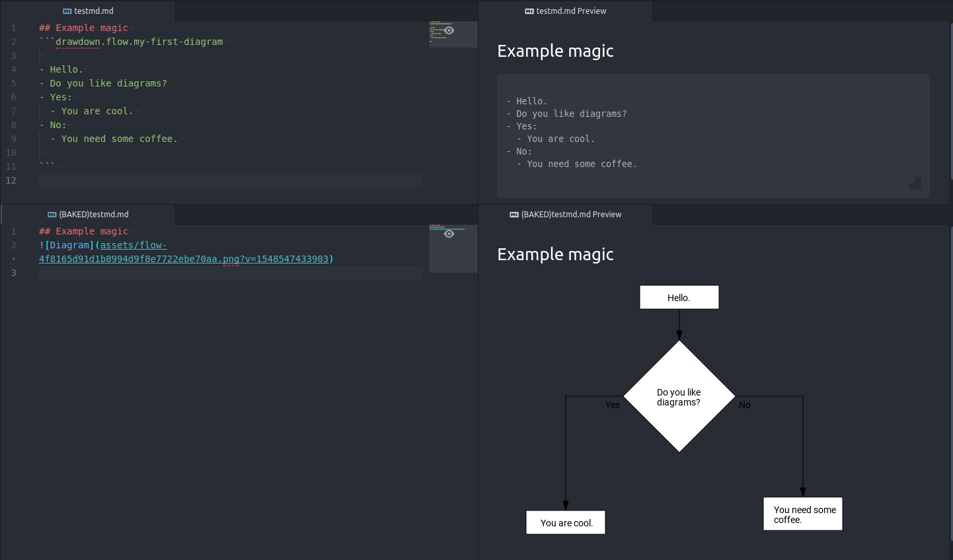The width and height of the screenshot is (953, 560).
Task: Click '- No:' in testmd.md Preview code block
Action: pos(519,151)
